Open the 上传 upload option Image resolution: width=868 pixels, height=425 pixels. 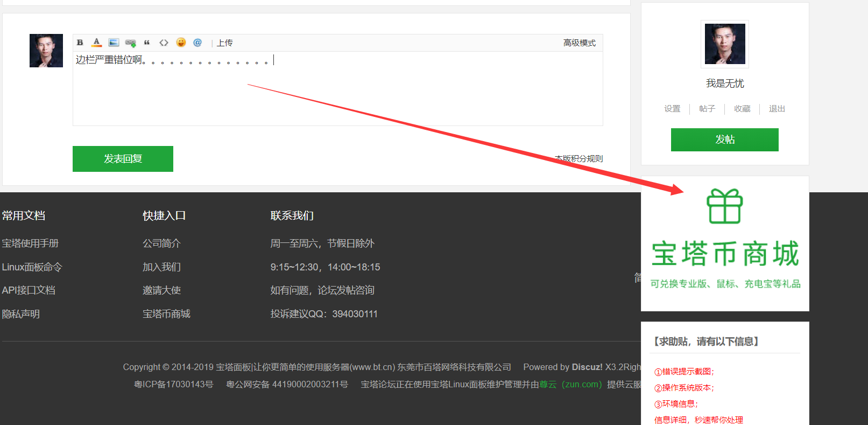tap(225, 43)
